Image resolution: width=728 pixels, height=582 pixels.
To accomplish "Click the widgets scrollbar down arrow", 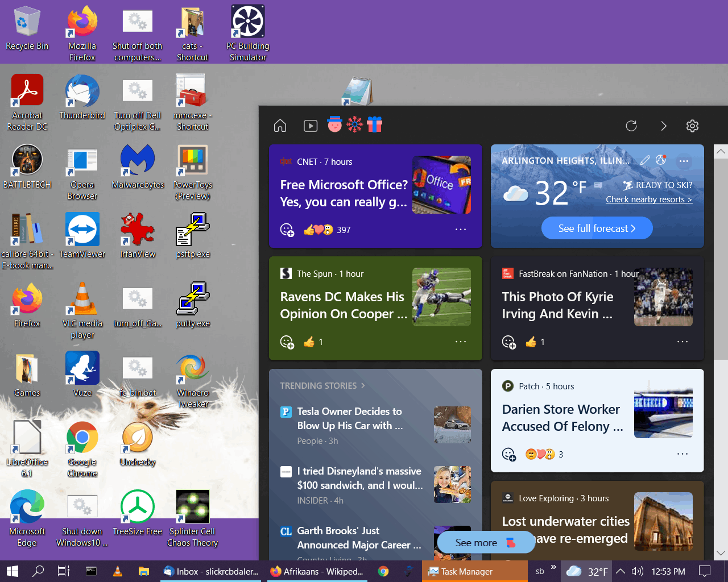I will pos(721,553).
